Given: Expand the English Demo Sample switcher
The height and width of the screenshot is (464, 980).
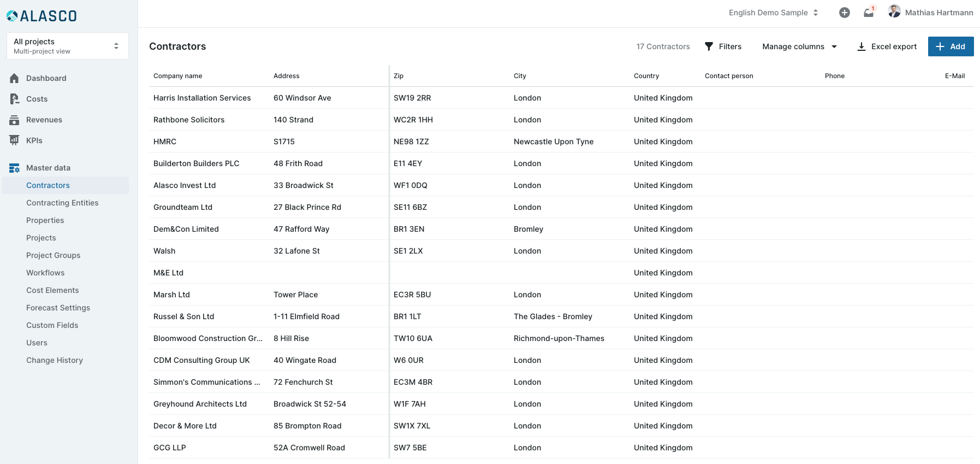Looking at the screenshot, I should [773, 13].
